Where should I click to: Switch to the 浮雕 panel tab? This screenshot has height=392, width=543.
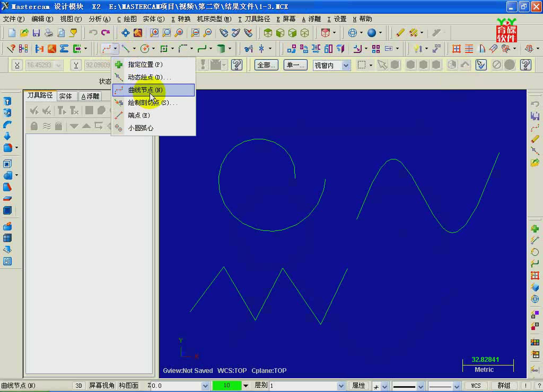tap(90, 96)
